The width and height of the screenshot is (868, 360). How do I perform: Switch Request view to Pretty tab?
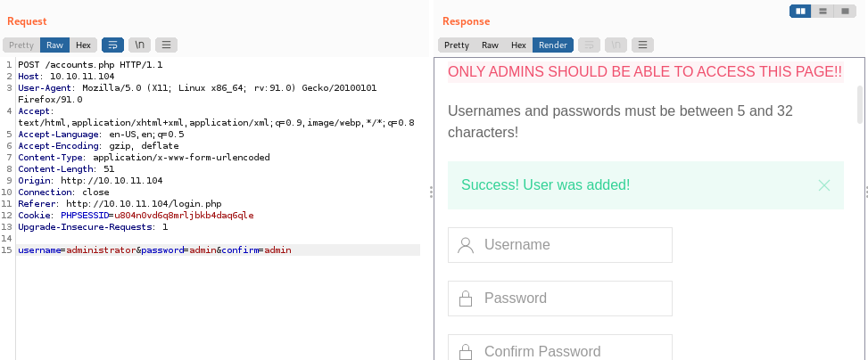tap(21, 45)
